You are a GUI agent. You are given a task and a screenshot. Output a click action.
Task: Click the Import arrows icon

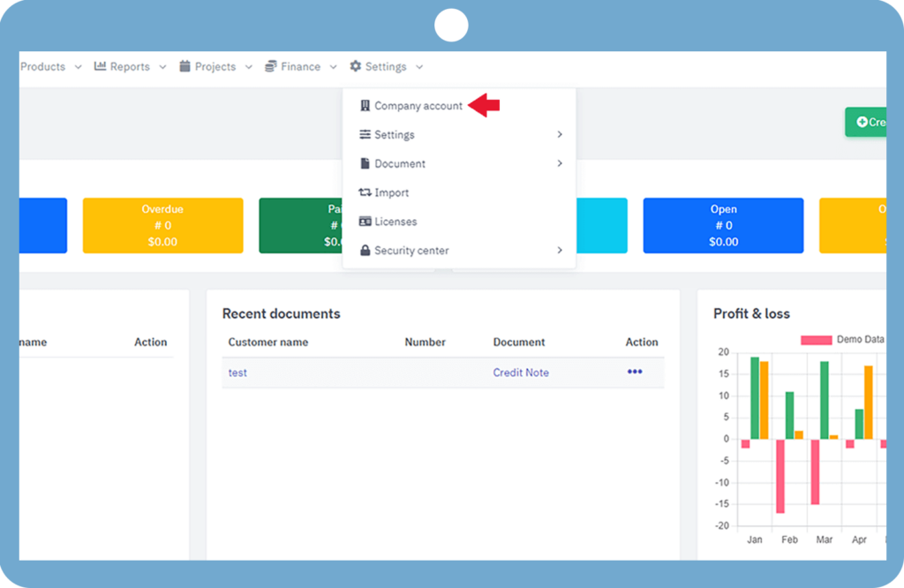coord(365,192)
